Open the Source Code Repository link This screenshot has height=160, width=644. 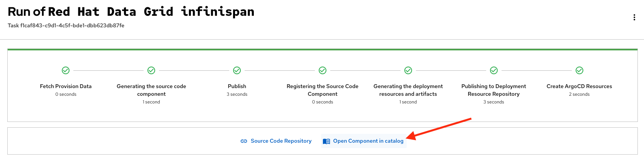click(281, 141)
